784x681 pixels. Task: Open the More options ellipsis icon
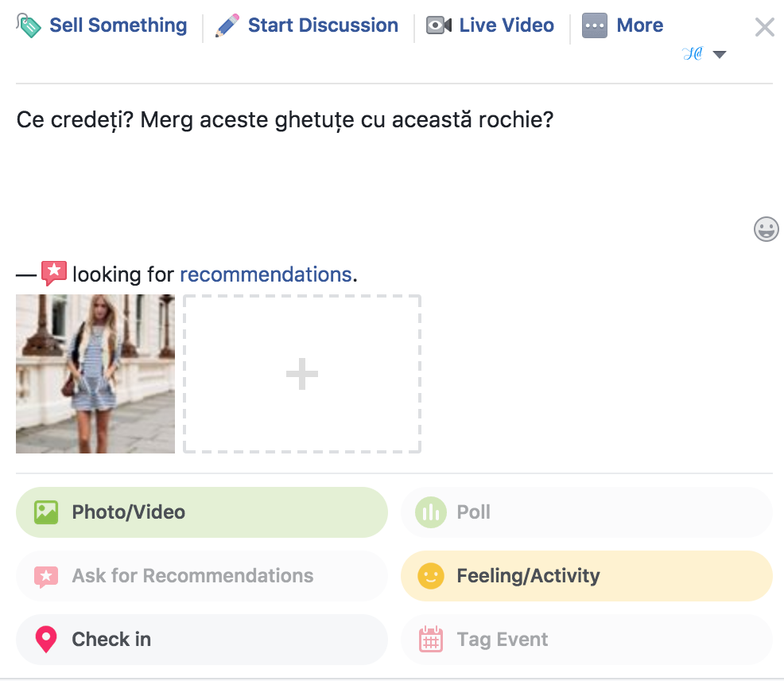595,26
